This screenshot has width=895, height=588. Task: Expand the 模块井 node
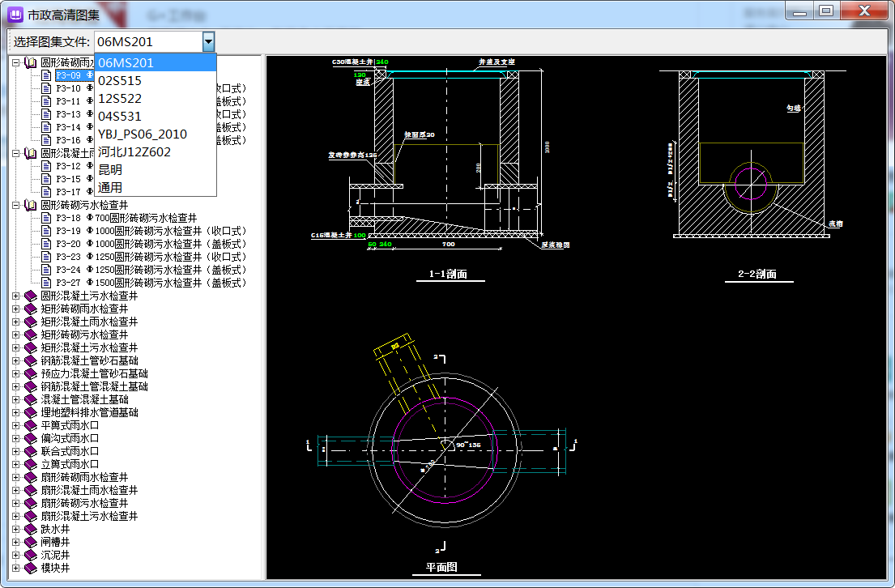click(x=16, y=568)
